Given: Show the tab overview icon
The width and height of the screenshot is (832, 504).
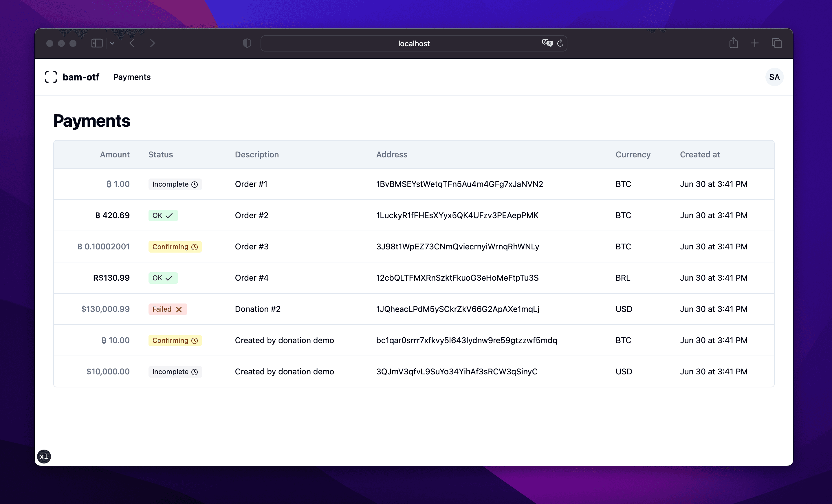Looking at the screenshot, I should (777, 43).
